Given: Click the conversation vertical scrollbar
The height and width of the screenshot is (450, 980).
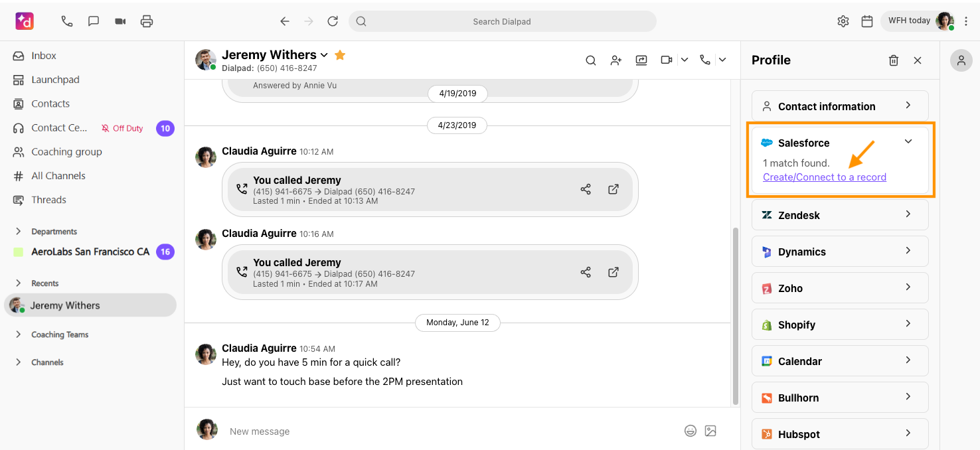Looking at the screenshot, I should pos(735,316).
